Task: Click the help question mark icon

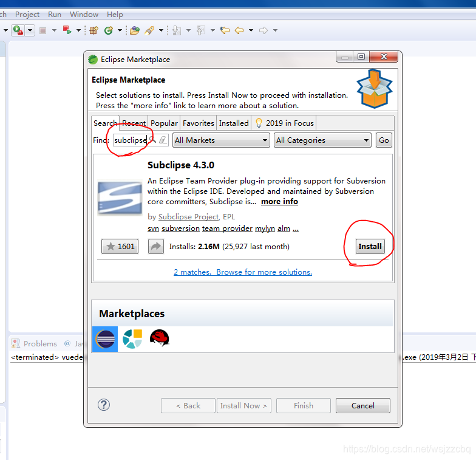Action: [x=104, y=405]
